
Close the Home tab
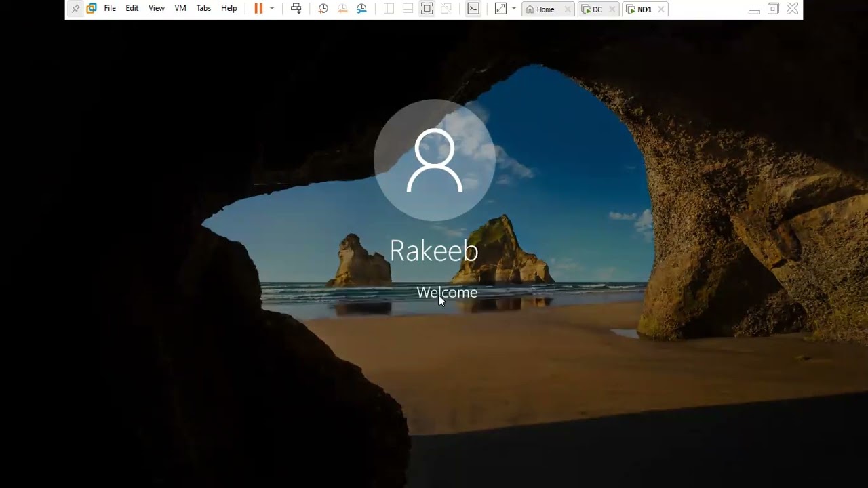[x=568, y=9]
